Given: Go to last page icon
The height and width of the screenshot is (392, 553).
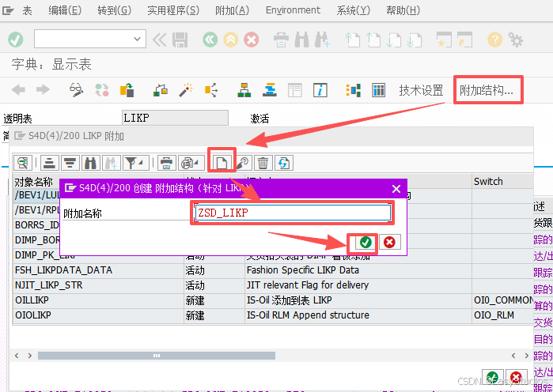Looking at the screenshot, I should click(414, 40).
